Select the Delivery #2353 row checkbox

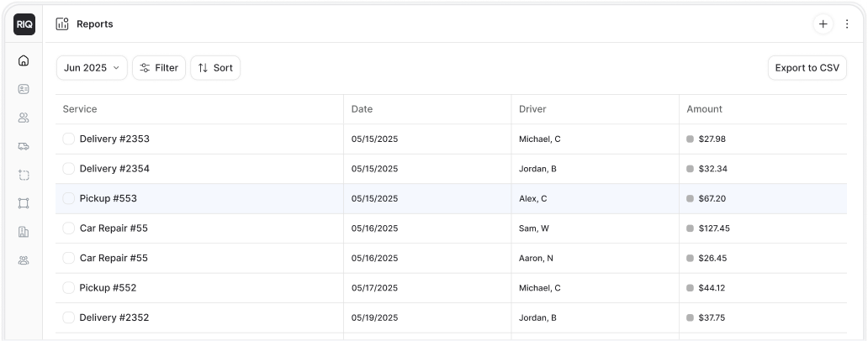tap(69, 139)
